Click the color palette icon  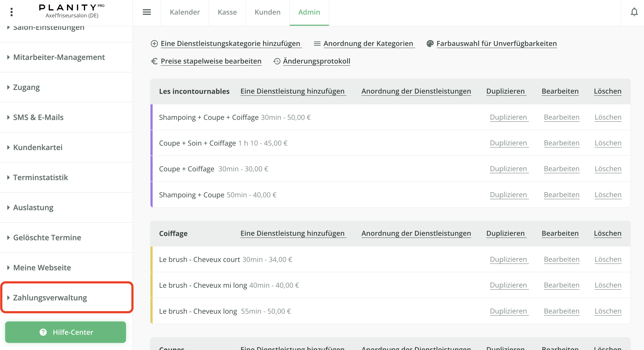[430, 44]
